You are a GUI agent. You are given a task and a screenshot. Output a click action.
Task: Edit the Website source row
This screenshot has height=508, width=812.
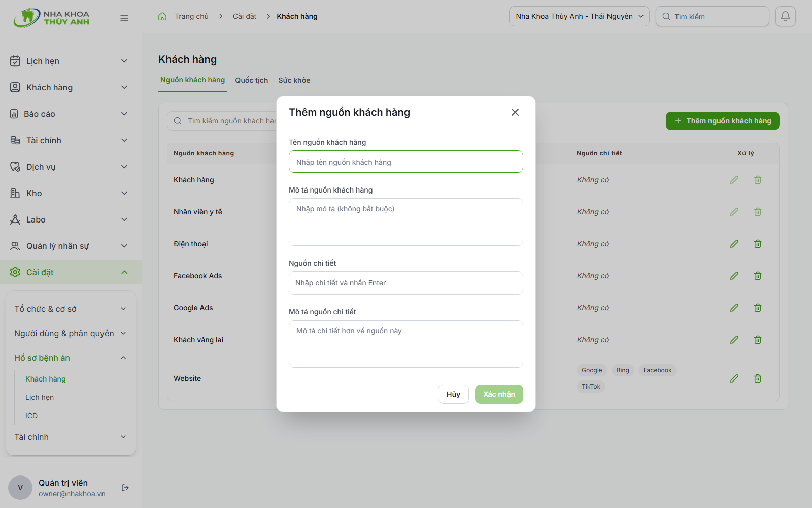(x=734, y=378)
